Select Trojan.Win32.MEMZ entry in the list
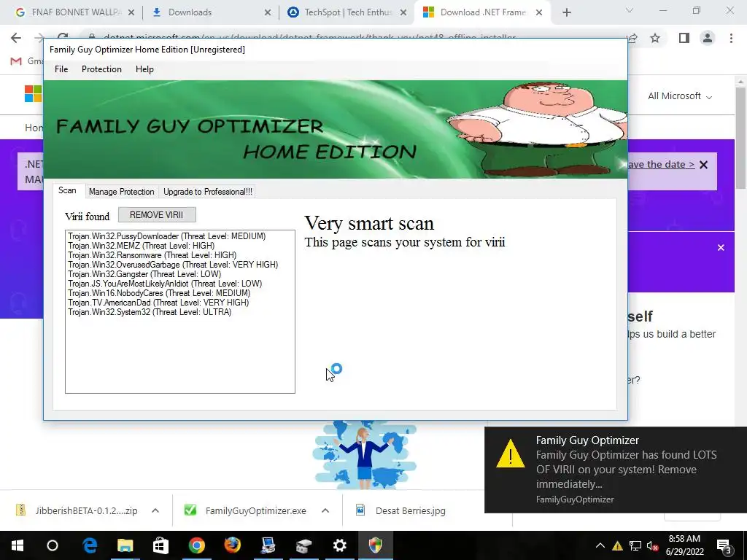 pos(141,246)
